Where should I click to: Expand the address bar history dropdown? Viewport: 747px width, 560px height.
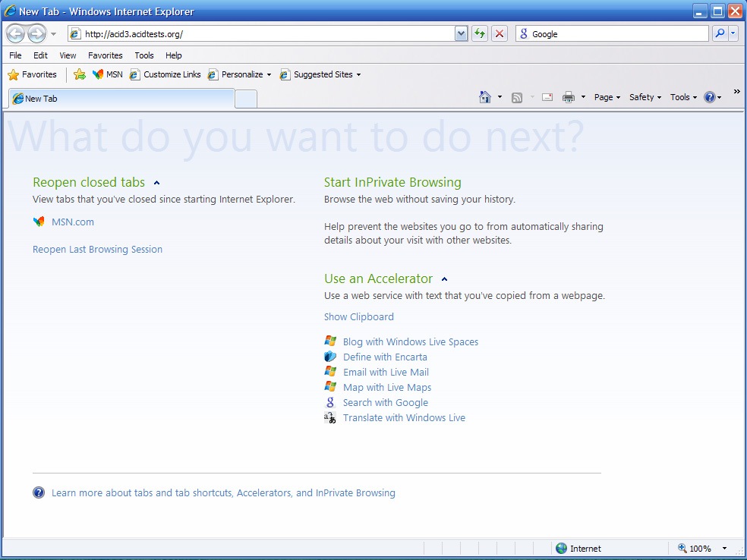461,34
